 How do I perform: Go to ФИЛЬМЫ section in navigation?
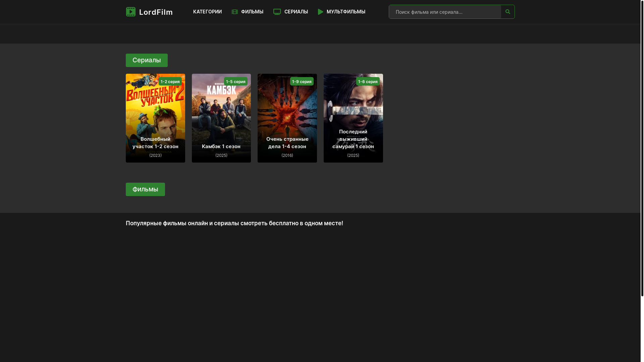pyautogui.click(x=252, y=12)
